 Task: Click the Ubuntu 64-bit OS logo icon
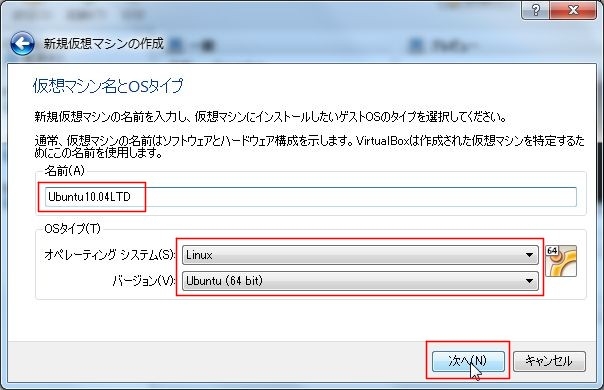tap(561, 261)
